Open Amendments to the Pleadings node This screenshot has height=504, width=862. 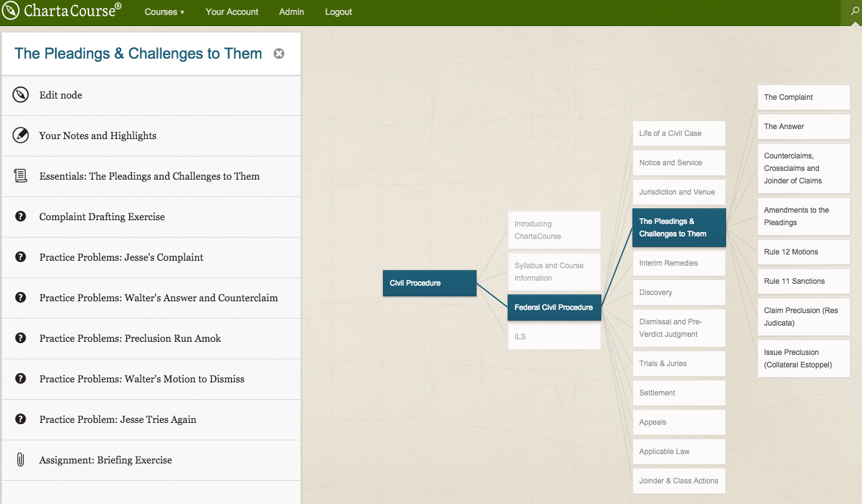coord(804,216)
